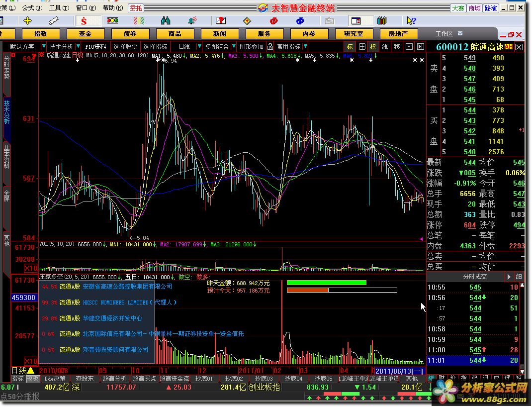532x407 pixels.
Task: Click the 移 move chart button
Action: coord(397,46)
